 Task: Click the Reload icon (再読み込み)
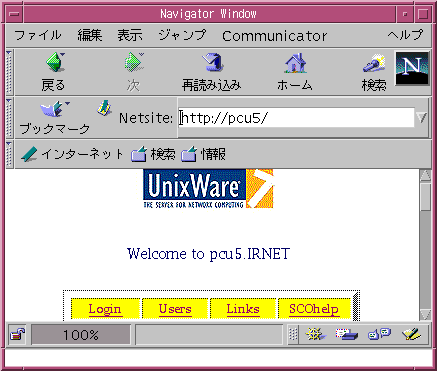212,62
